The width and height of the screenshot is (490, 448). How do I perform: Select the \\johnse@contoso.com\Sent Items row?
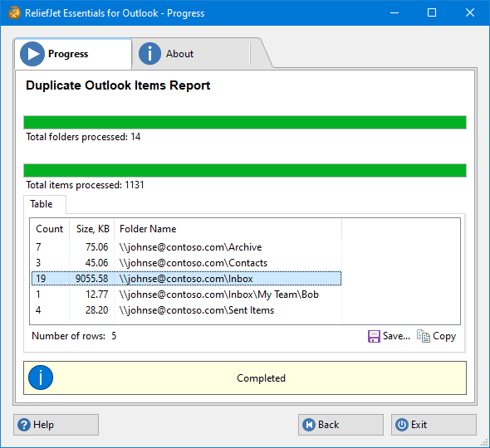tap(186, 310)
